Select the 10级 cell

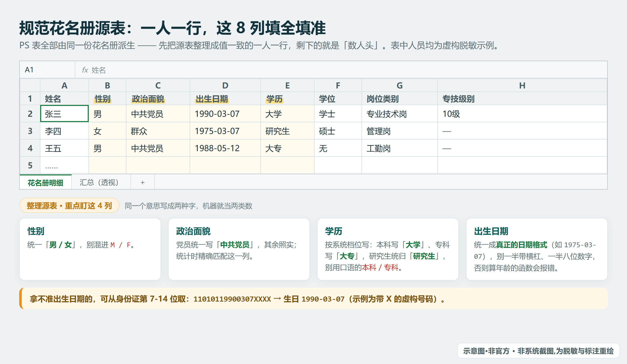coord(522,114)
